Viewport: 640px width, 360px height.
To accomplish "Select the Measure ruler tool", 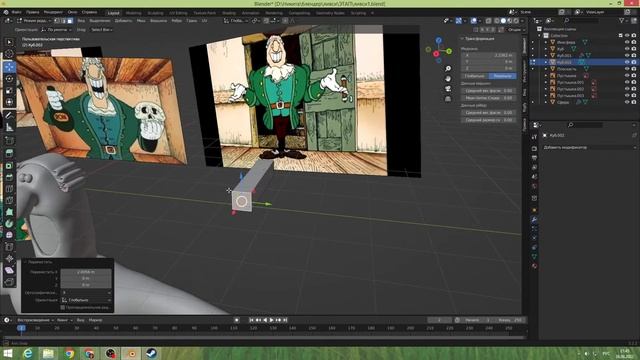I will tap(9, 128).
